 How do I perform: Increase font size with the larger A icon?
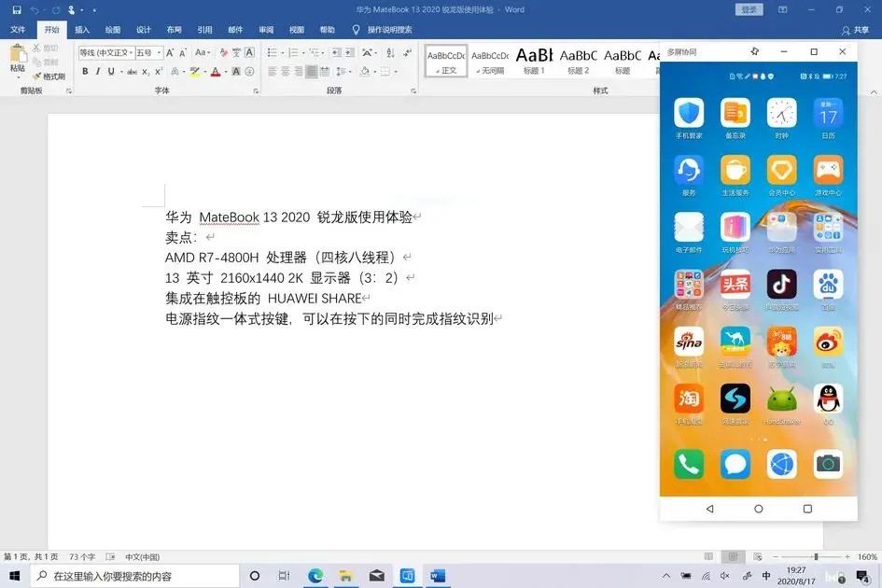pyautogui.click(x=170, y=53)
